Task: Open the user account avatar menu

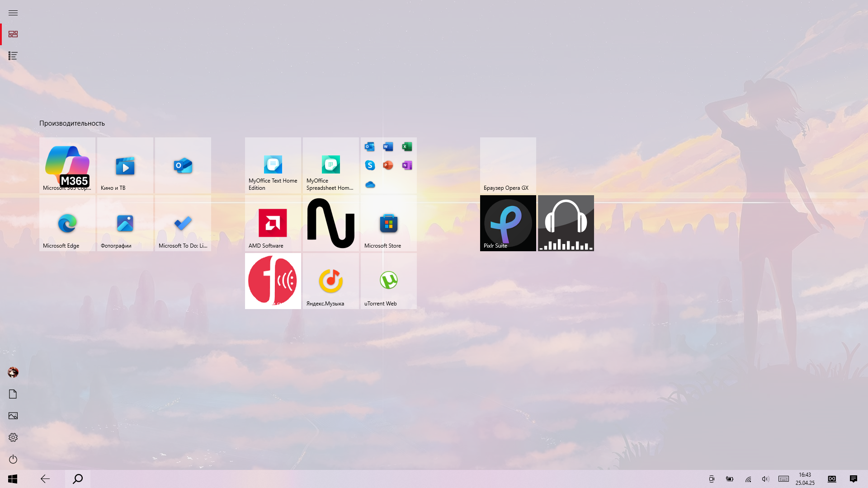Action: coord(13,372)
